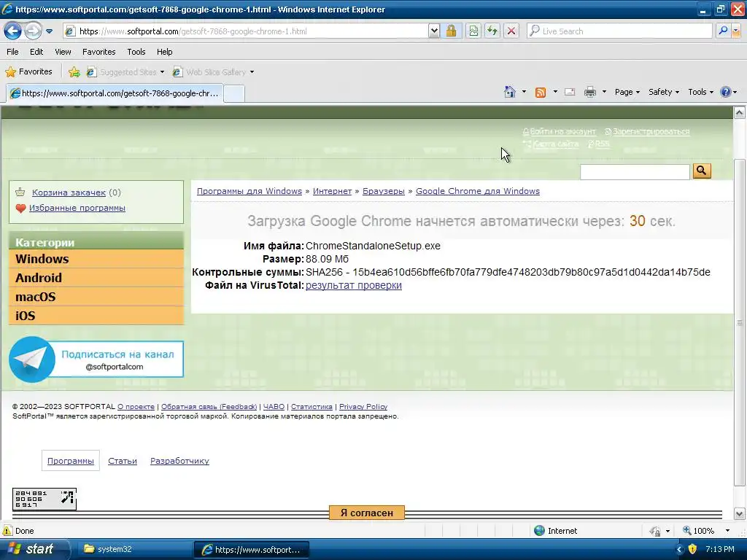Open Google Chrome для Windows breadcrumb
This screenshot has width=747, height=560.
click(x=477, y=191)
